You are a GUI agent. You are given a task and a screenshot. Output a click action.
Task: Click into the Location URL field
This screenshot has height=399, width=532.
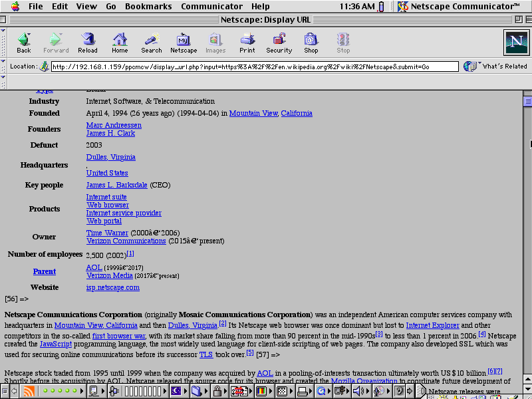[x=255, y=66]
